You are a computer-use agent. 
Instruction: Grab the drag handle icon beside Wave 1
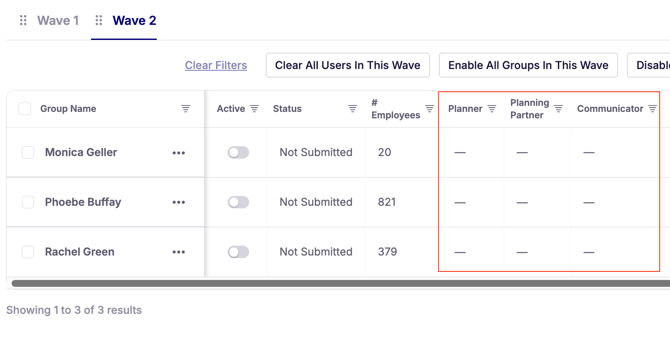pyautogui.click(x=23, y=20)
